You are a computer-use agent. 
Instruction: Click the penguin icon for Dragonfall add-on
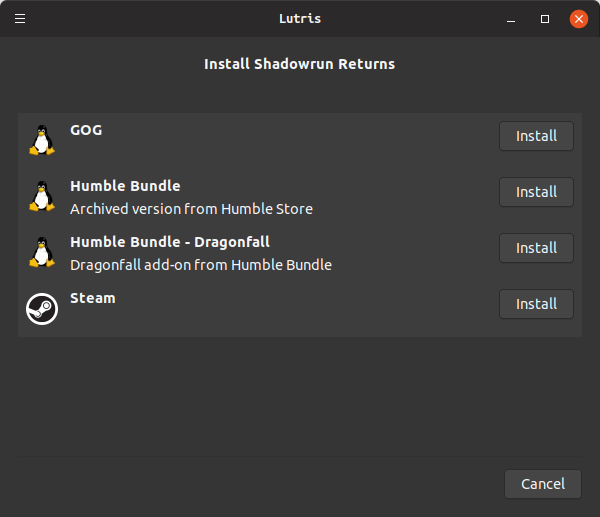tap(42, 252)
